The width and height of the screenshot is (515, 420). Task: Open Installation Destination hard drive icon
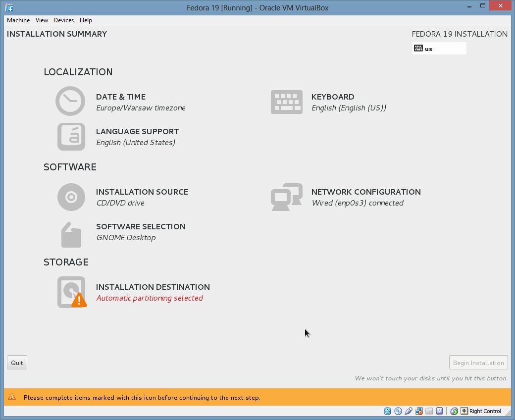point(72,292)
